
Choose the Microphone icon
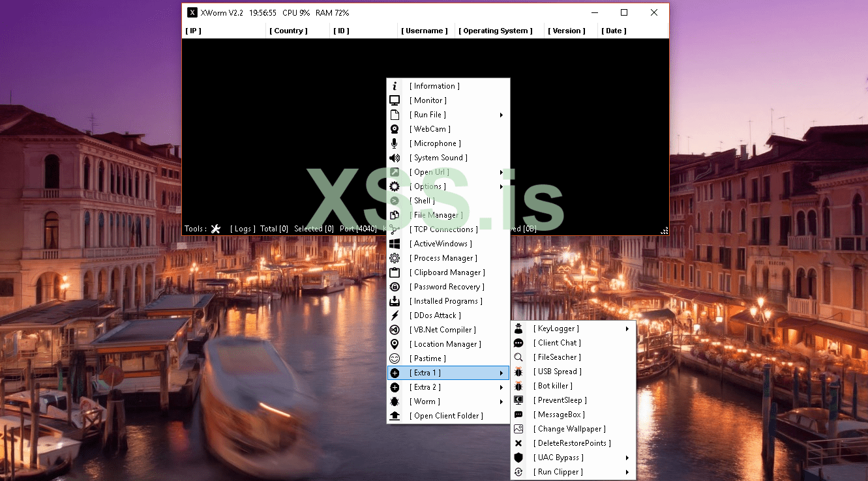(x=395, y=143)
